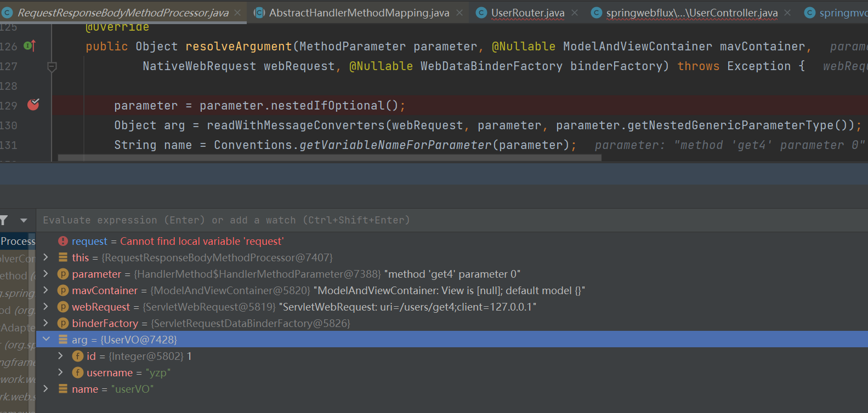
Task: Open AbstractHandlerMethodMapping.java tab
Action: (x=359, y=13)
